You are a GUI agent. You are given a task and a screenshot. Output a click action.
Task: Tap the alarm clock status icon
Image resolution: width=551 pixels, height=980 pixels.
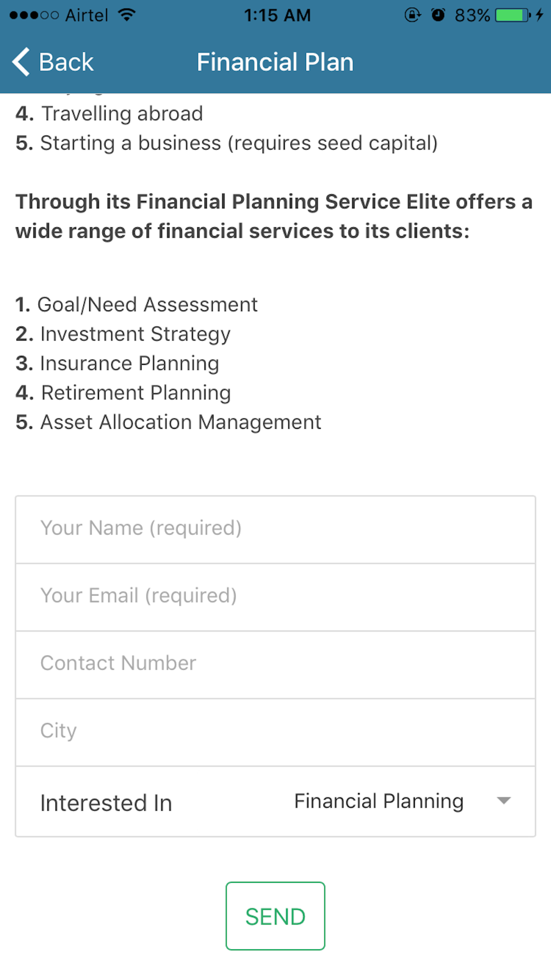point(438,15)
